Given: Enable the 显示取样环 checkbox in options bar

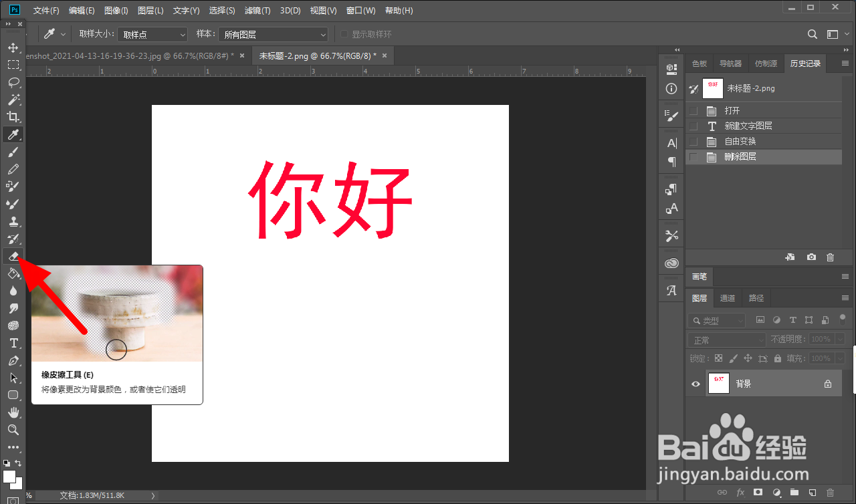Looking at the screenshot, I should point(346,34).
